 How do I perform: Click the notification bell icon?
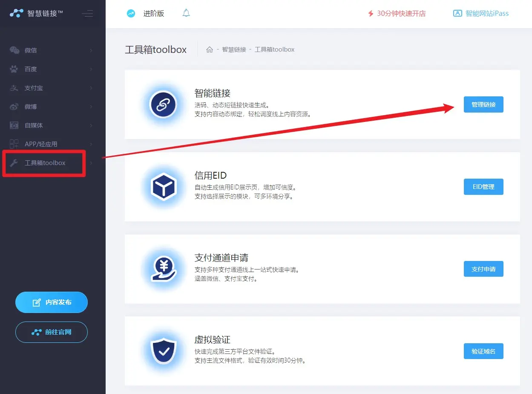tap(186, 13)
